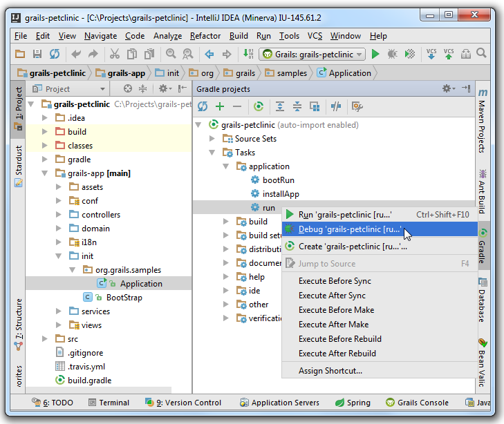Choose Assign Shortcut... from context menu
Viewport: 504px width, 424px height.
coord(330,371)
